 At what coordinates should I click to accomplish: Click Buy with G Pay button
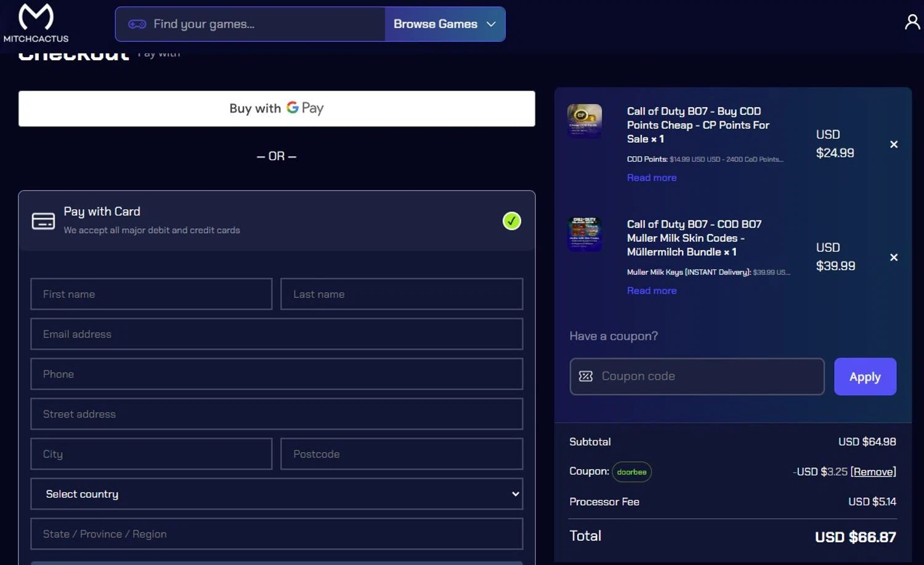(x=277, y=108)
